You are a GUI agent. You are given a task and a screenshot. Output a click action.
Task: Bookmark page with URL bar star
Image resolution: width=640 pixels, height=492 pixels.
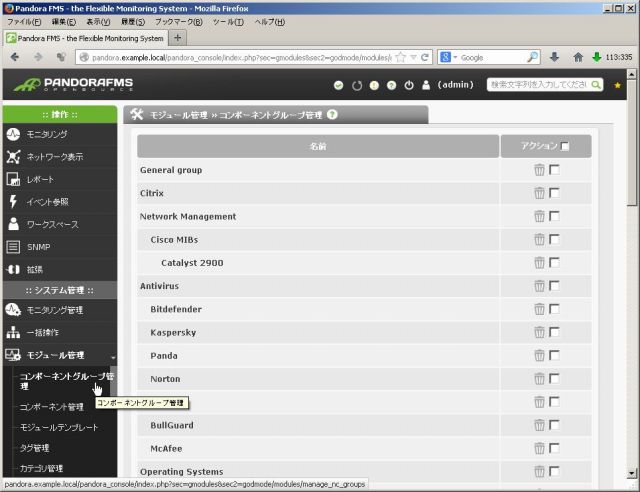pyautogui.click(x=401, y=57)
